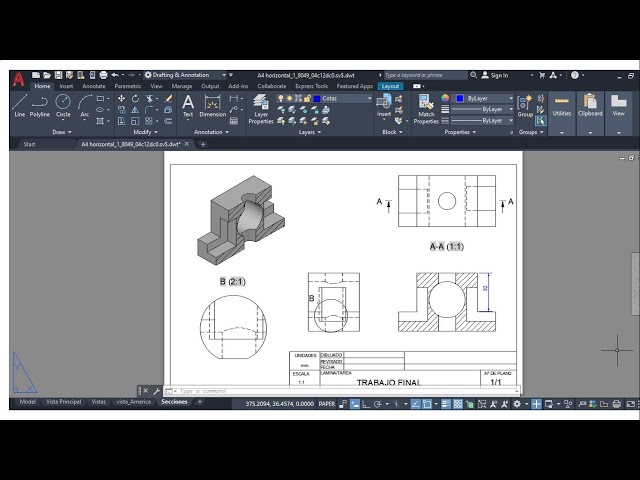
Task: Select the Dimension tool
Action: coord(212,105)
